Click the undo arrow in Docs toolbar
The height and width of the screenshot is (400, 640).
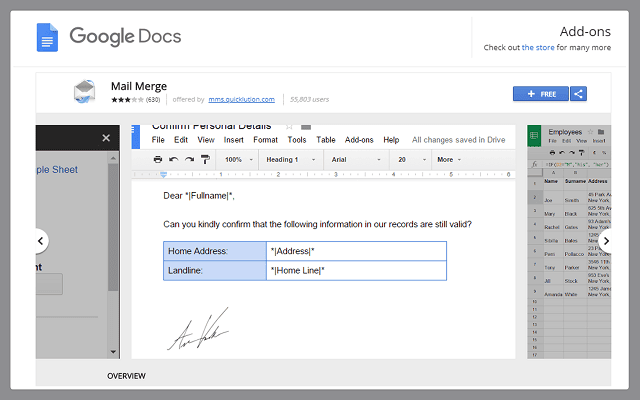173,160
